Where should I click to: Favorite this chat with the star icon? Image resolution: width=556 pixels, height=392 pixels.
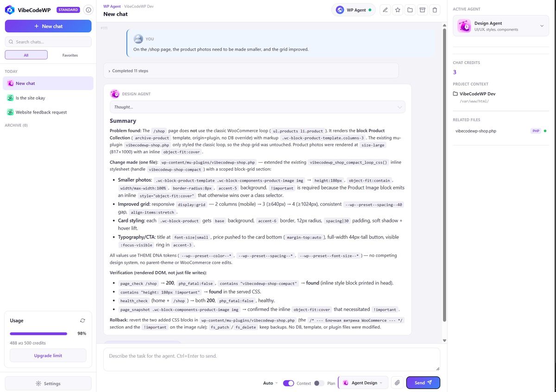[398, 10]
